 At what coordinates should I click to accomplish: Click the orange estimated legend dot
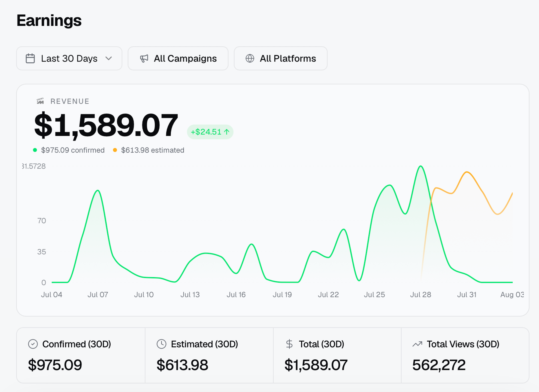[115, 150]
